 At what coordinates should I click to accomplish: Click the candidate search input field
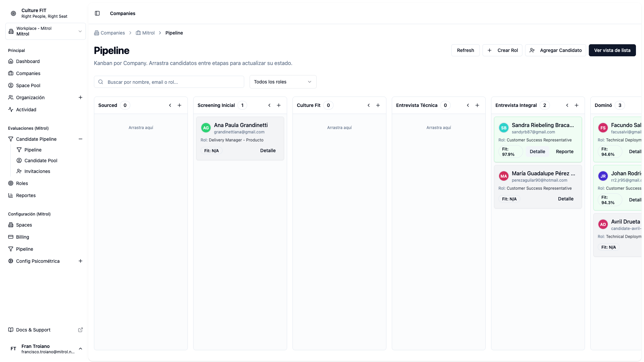point(169,82)
